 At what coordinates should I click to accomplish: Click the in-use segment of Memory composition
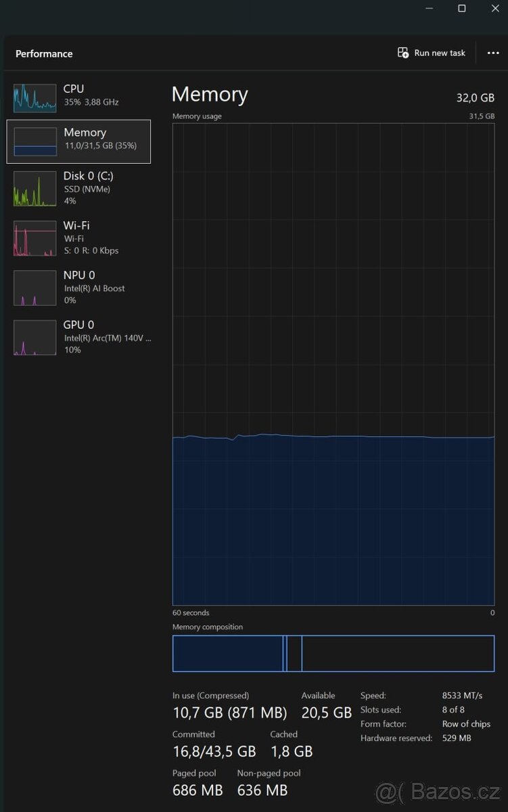[x=227, y=654]
